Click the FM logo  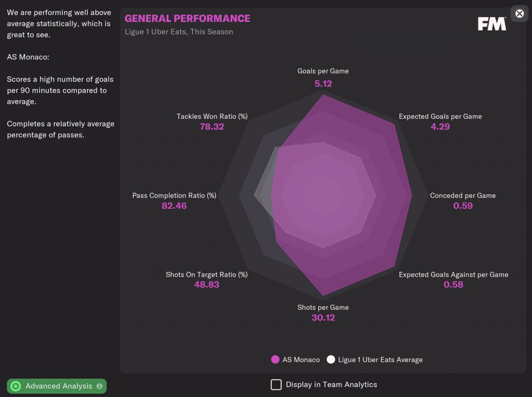click(492, 24)
